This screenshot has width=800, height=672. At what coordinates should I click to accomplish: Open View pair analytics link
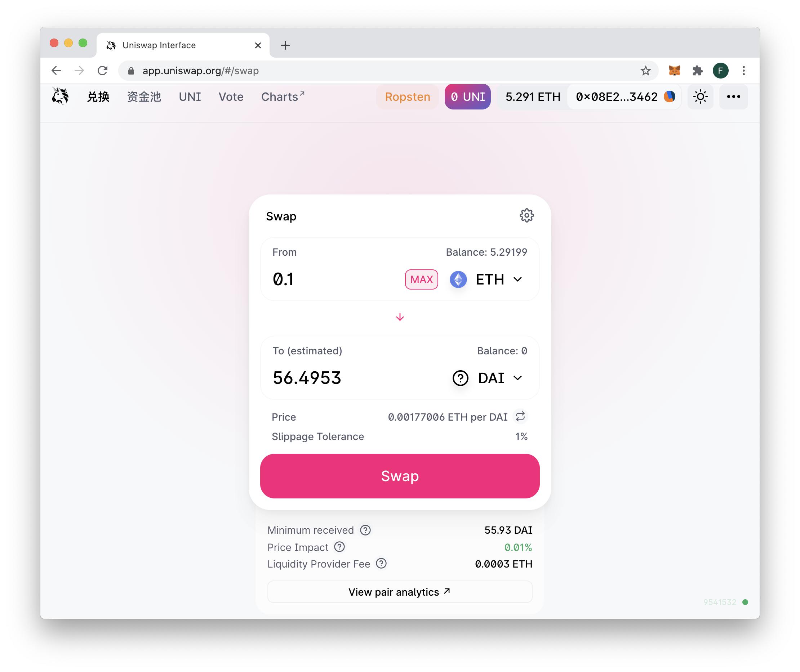point(399,592)
